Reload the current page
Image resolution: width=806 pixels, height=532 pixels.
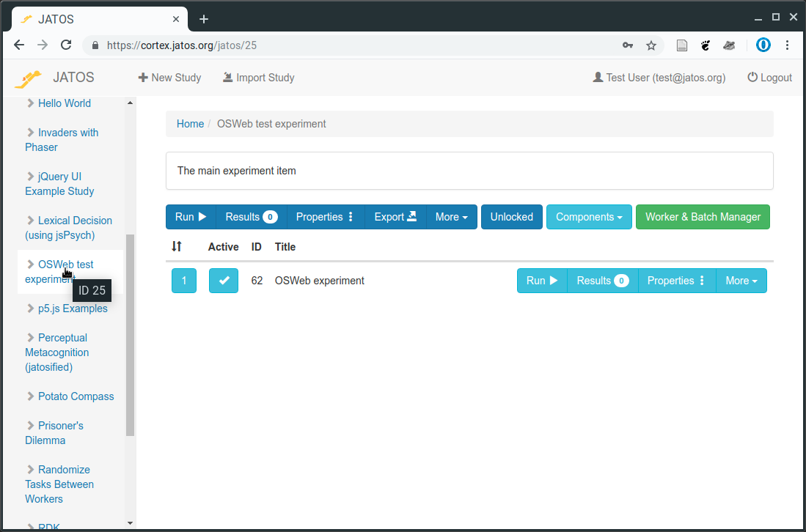(x=66, y=45)
